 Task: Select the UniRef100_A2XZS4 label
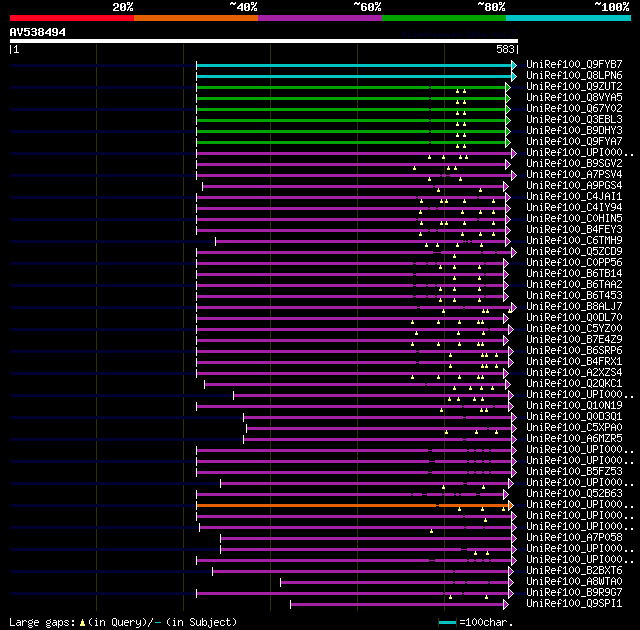(574, 373)
